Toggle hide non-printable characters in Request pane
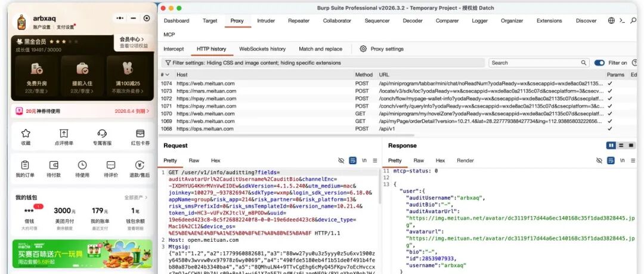The image size is (644, 274). 341,161
